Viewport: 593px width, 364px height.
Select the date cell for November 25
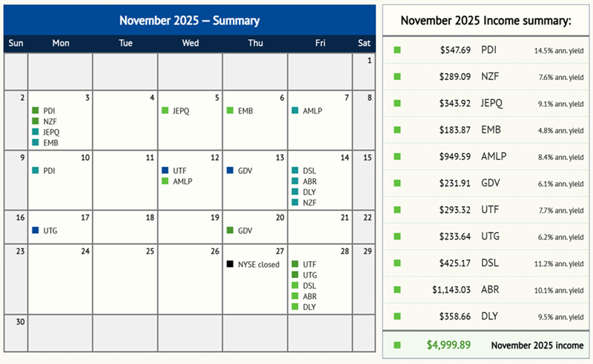coord(125,278)
